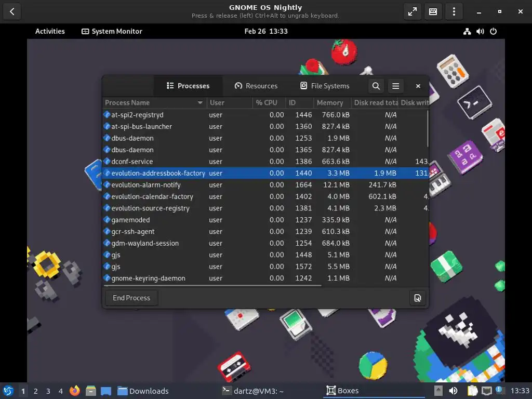Screen dimensions: 532x399
Task: Open GNOME network status icon
Action: click(467, 31)
